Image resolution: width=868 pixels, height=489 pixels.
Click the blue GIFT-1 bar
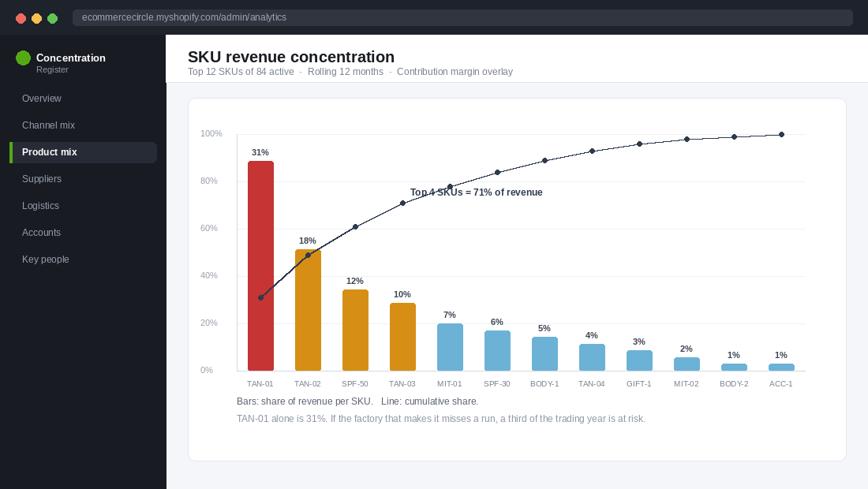coord(639,360)
